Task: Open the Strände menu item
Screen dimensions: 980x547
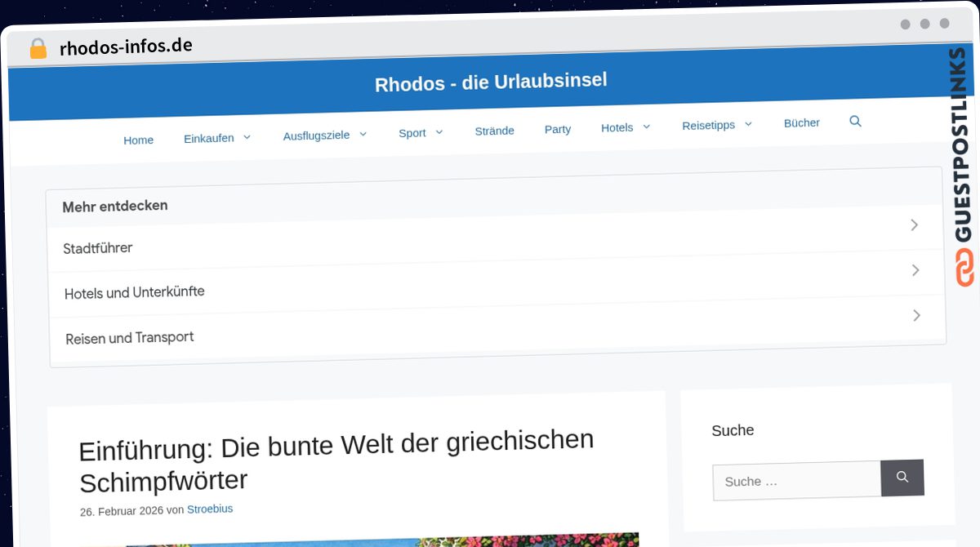Action: pyautogui.click(x=495, y=131)
